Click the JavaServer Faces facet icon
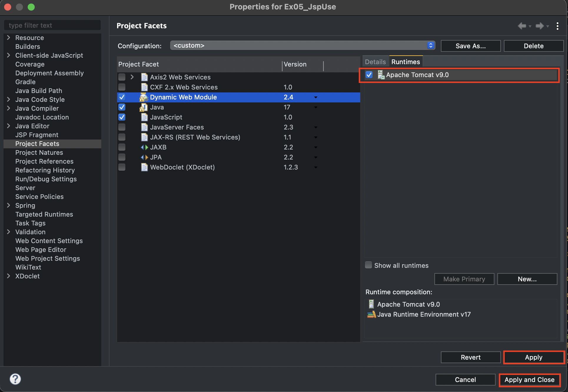 coord(144,127)
